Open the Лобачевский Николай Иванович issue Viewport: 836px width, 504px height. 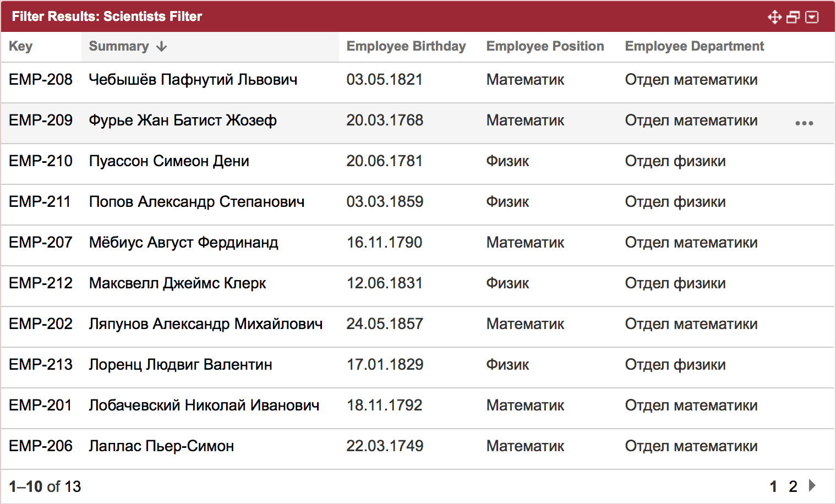click(x=204, y=405)
